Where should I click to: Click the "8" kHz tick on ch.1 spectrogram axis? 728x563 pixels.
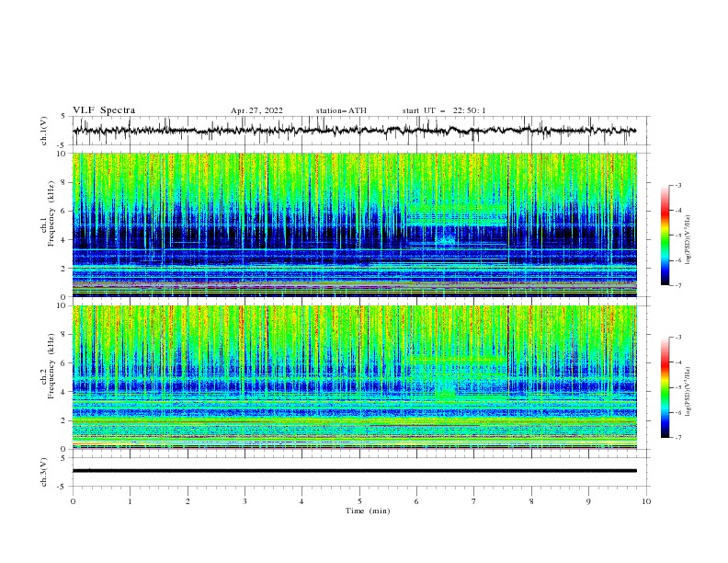[x=64, y=182]
